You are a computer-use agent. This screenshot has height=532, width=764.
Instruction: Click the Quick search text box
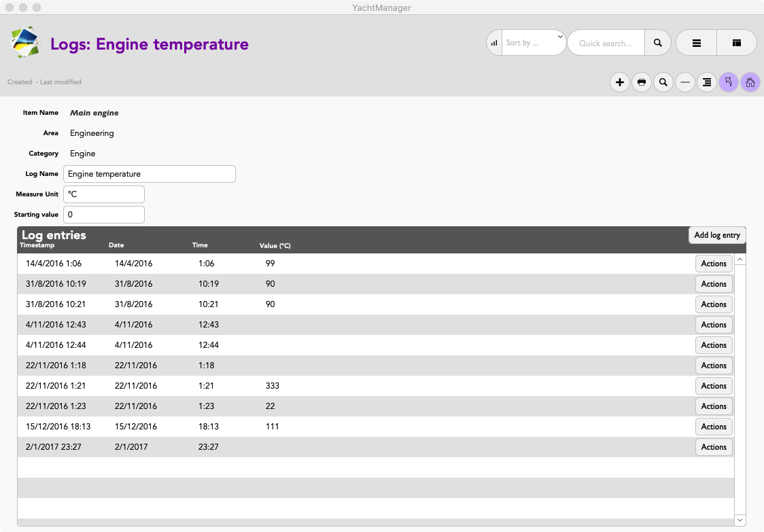point(606,43)
